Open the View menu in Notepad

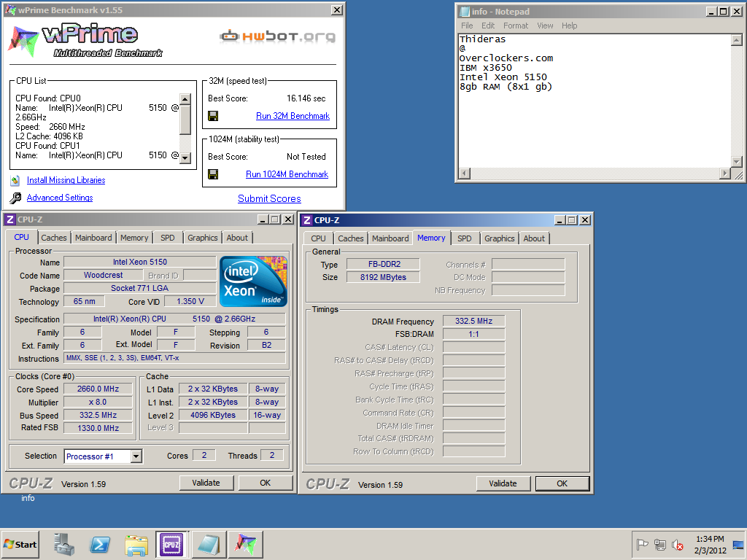pos(545,26)
